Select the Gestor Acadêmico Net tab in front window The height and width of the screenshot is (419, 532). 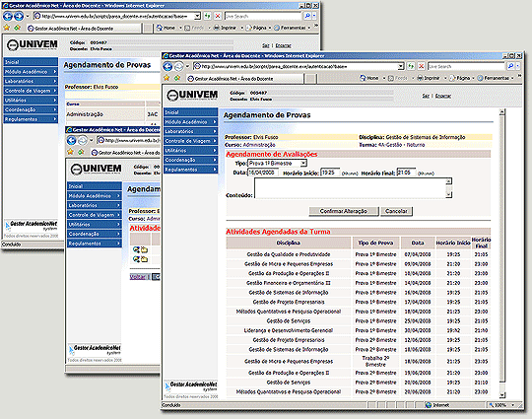[244, 79]
